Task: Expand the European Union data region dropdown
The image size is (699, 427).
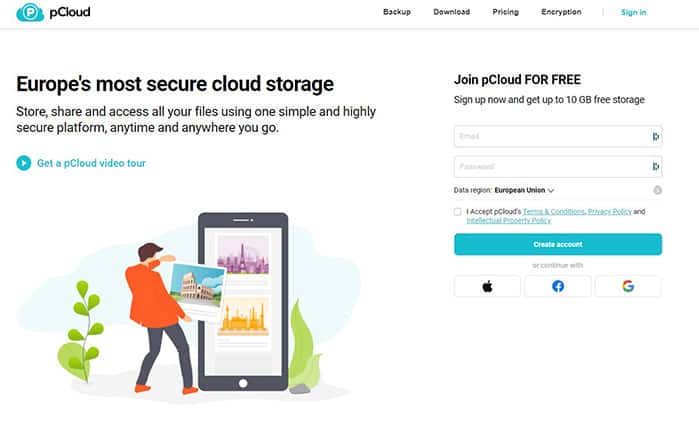Action: pos(524,190)
